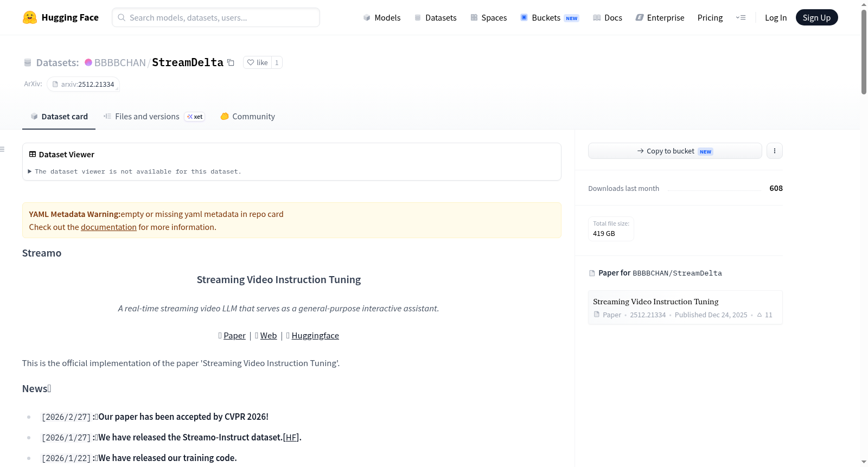Click the Models cube icon

point(367,17)
